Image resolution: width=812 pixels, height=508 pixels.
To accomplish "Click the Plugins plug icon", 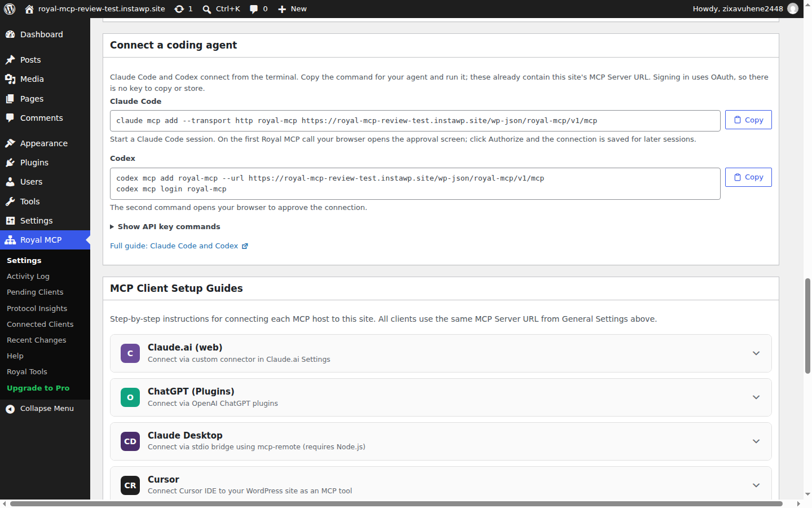I will [10, 163].
